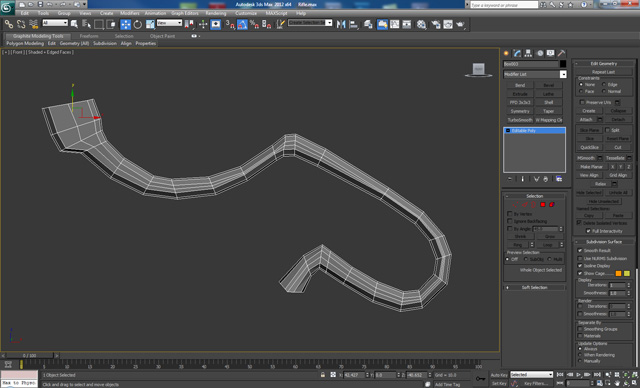This screenshot has height=388, width=640.
Task: Switch to the Freeform ribbon tab
Action: [89, 36]
